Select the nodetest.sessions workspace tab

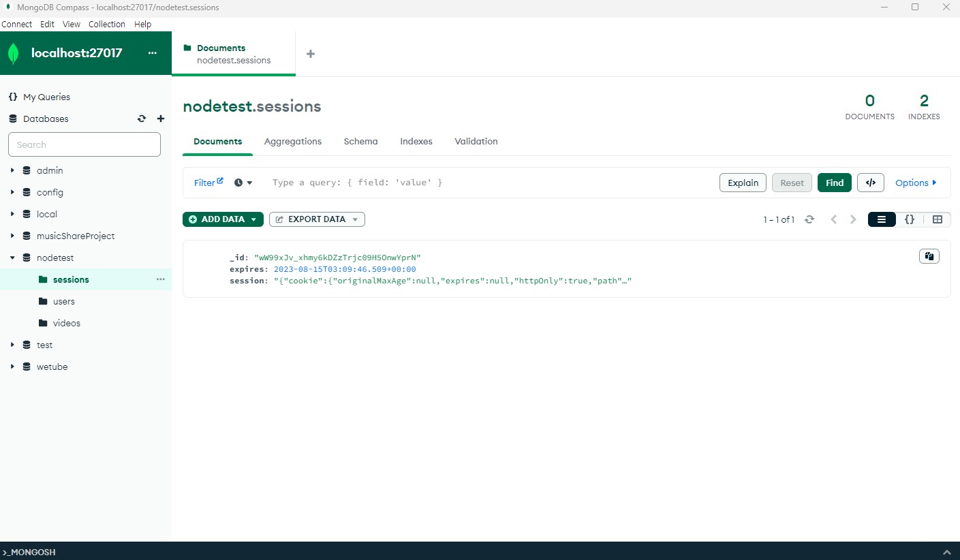coord(234,54)
